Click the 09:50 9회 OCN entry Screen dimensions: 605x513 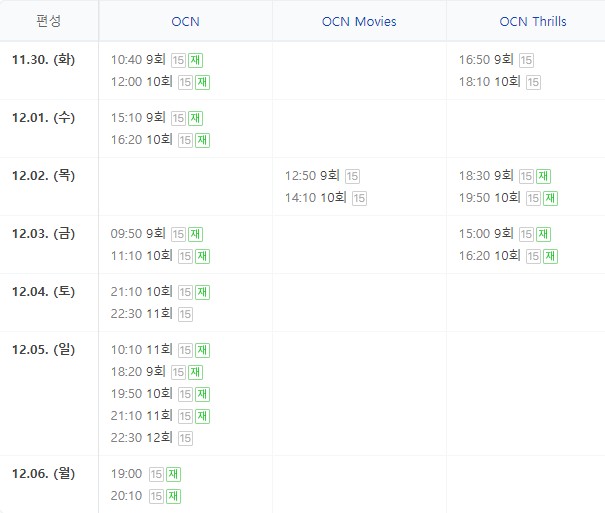click(138, 234)
